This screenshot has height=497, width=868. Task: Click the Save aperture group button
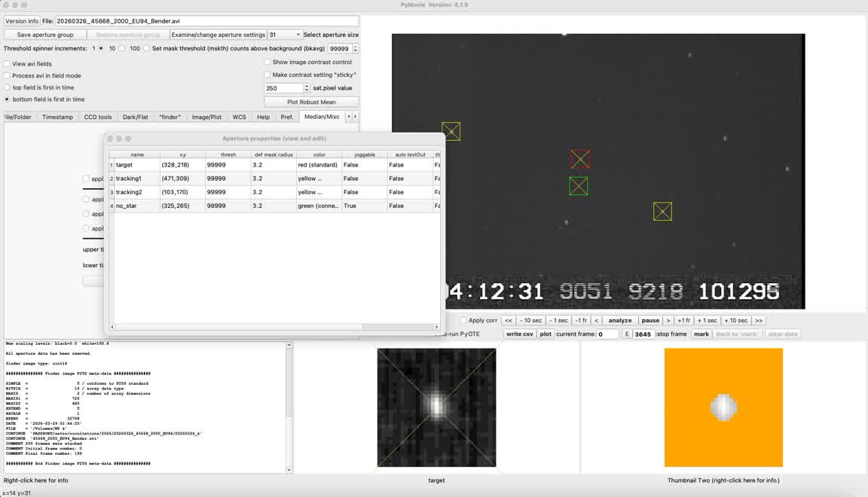[x=45, y=35]
